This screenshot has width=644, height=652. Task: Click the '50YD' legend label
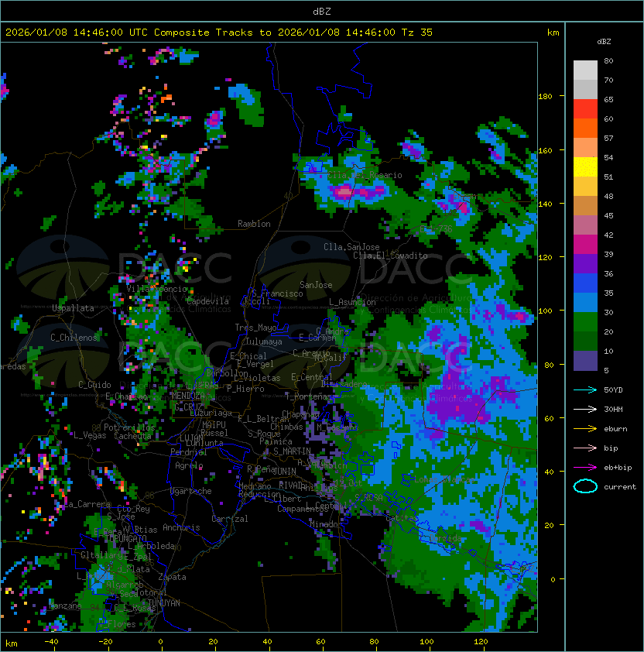613,389
